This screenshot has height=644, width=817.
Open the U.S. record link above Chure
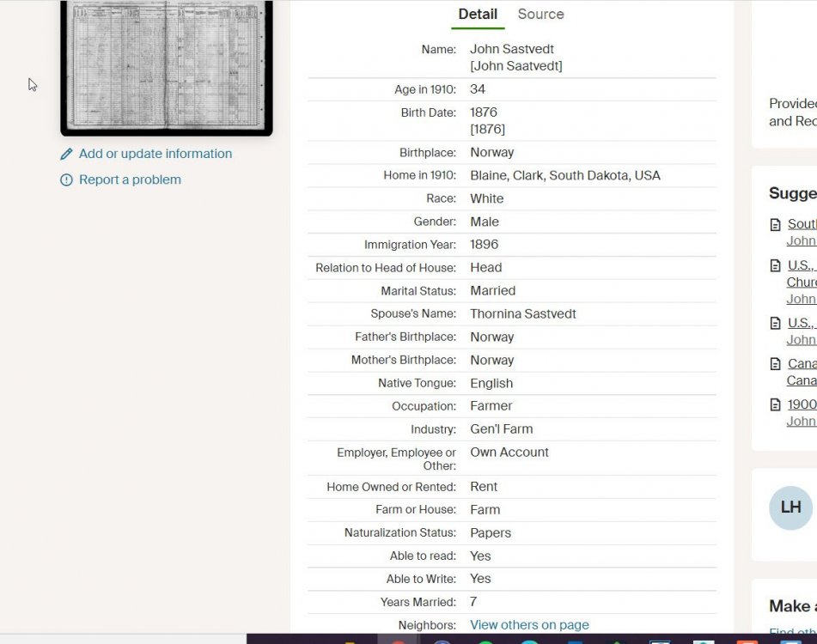click(x=802, y=265)
